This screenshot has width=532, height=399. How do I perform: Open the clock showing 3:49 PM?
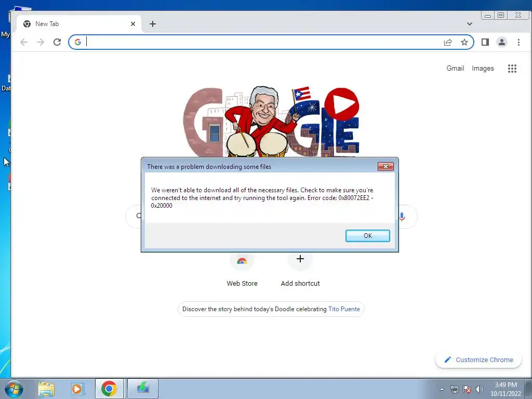point(506,389)
